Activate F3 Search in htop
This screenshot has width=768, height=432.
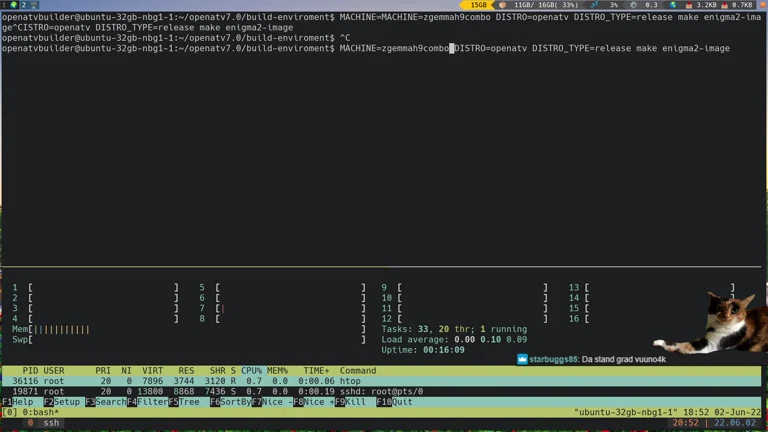(108, 402)
